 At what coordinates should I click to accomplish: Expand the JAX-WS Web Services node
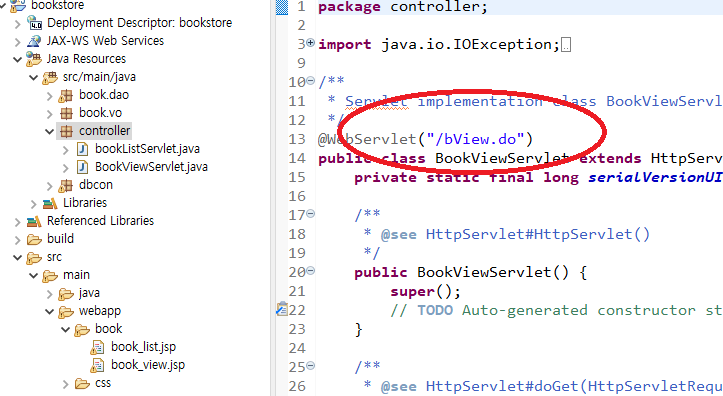18,41
